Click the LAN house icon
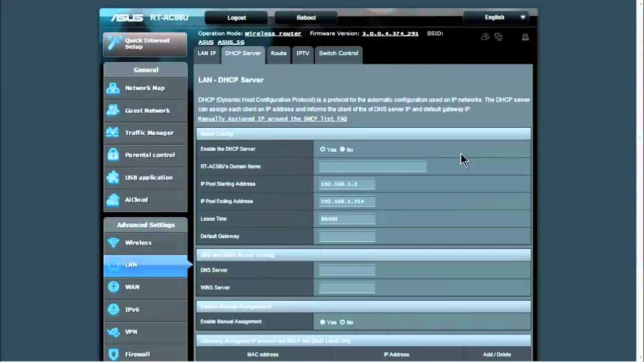 pyautogui.click(x=114, y=264)
